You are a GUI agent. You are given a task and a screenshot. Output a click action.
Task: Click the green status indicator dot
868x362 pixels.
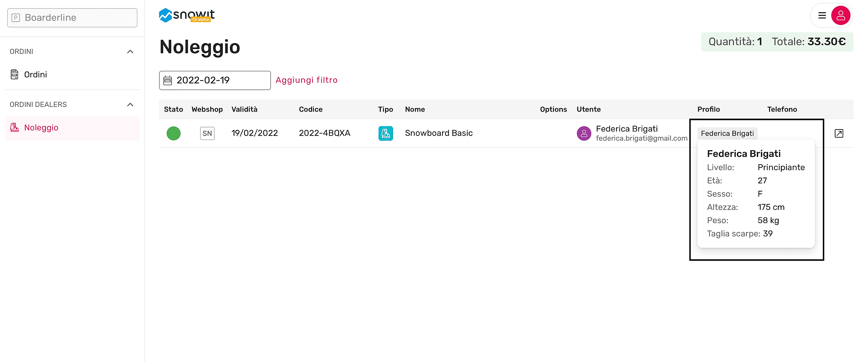click(174, 133)
